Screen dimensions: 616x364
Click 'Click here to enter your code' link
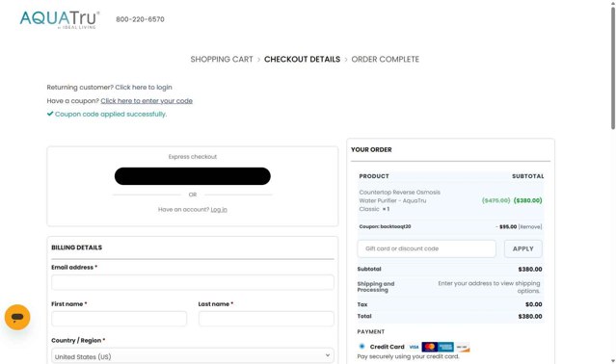[x=147, y=101]
